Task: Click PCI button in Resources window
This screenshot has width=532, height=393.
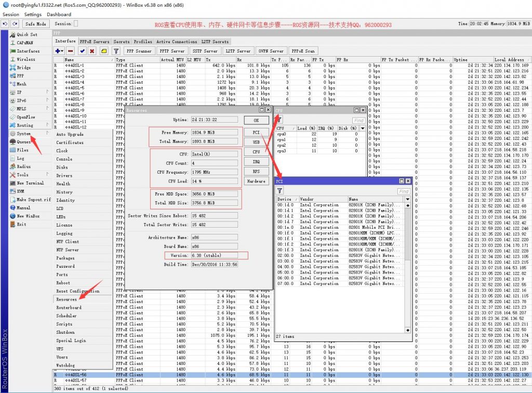Action: coord(256,133)
